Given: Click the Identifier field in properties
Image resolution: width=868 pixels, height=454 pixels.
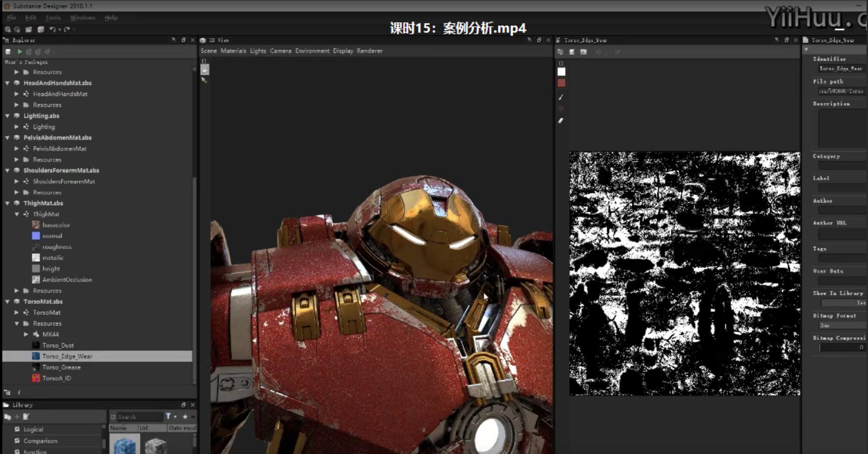Looking at the screenshot, I should (x=841, y=69).
